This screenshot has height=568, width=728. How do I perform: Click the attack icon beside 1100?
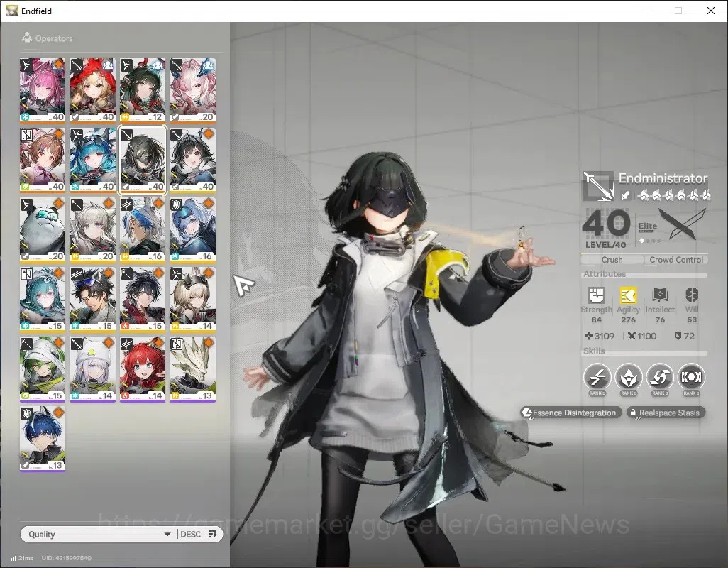[x=632, y=336]
